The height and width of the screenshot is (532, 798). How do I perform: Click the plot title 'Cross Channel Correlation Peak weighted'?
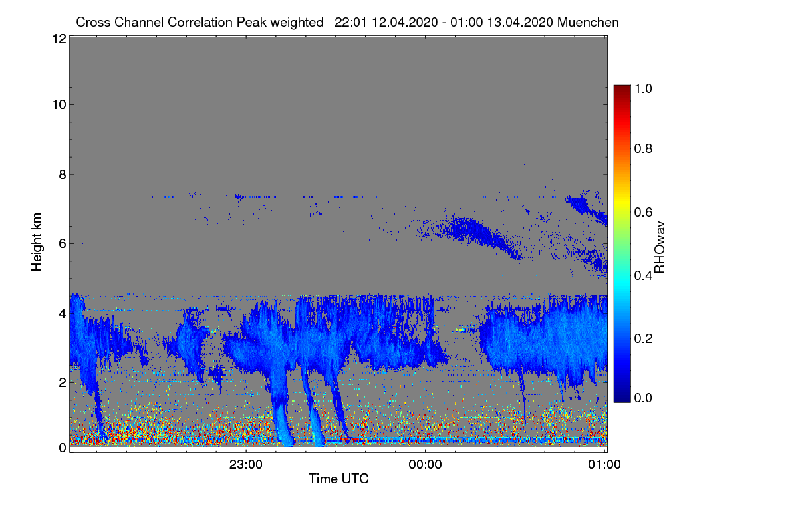[x=199, y=23]
